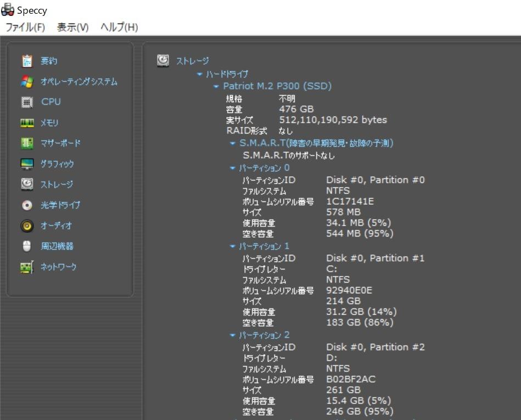
Task: Open the 要約 summary icon in sidebar
Action: [x=27, y=61]
